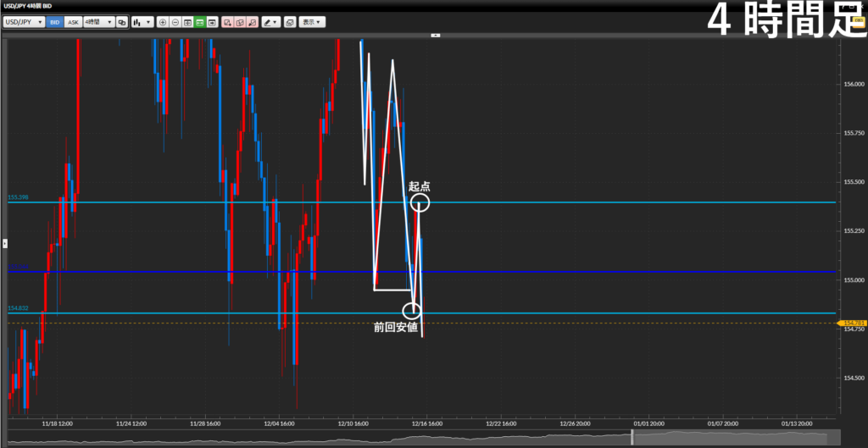Click the scroll-to-latest chart icon
Screen dimensions: 868x448
point(212,21)
